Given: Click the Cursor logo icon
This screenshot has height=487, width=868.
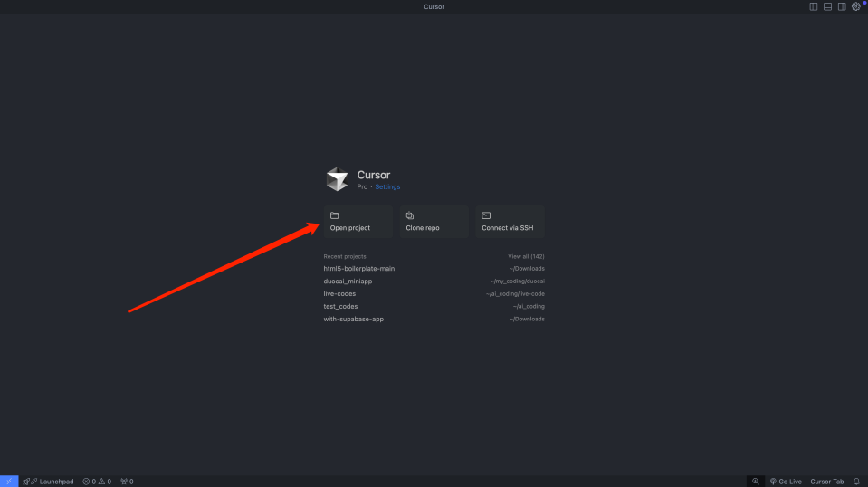Looking at the screenshot, I should click(x=337, y=179).
